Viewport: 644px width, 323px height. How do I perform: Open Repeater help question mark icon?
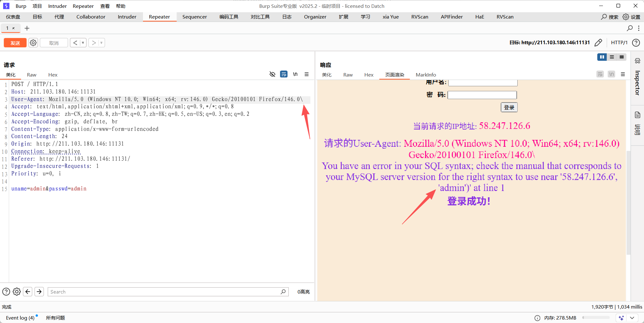coord(636,43)
